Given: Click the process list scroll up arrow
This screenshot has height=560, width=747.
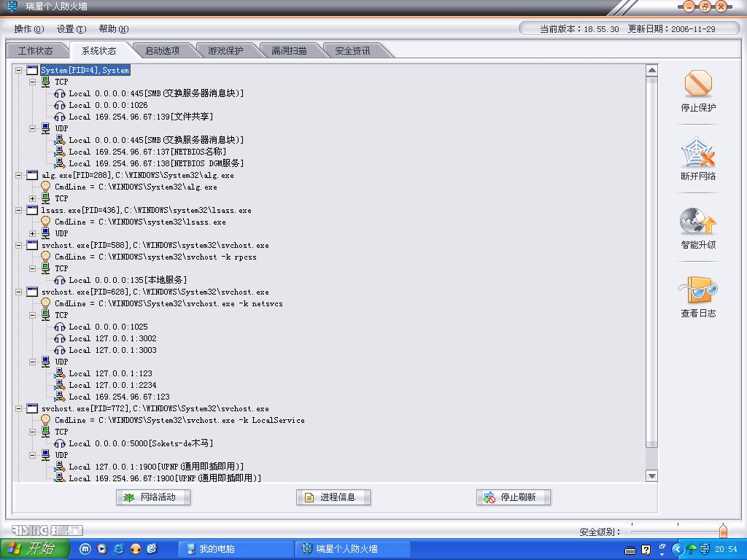Looking at the screenshot, I should pyautogui.click(x=651, y=71).
